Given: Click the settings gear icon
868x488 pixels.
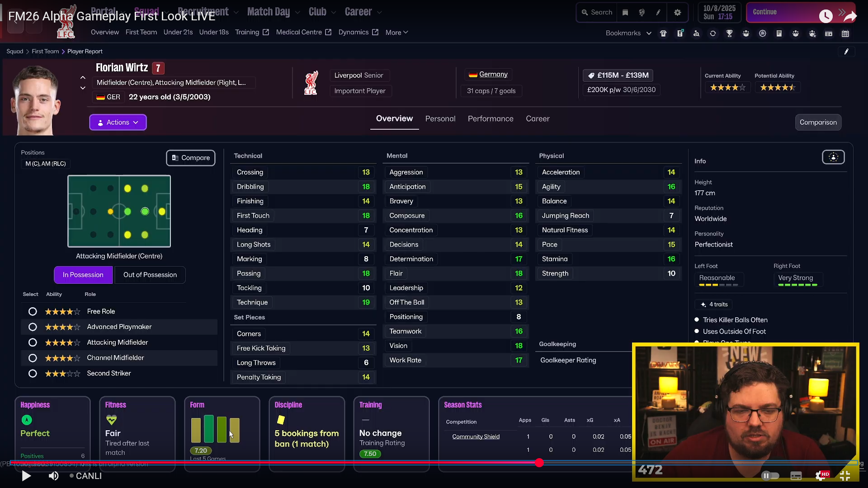Looking at the screenshot, I should (677, 13).
